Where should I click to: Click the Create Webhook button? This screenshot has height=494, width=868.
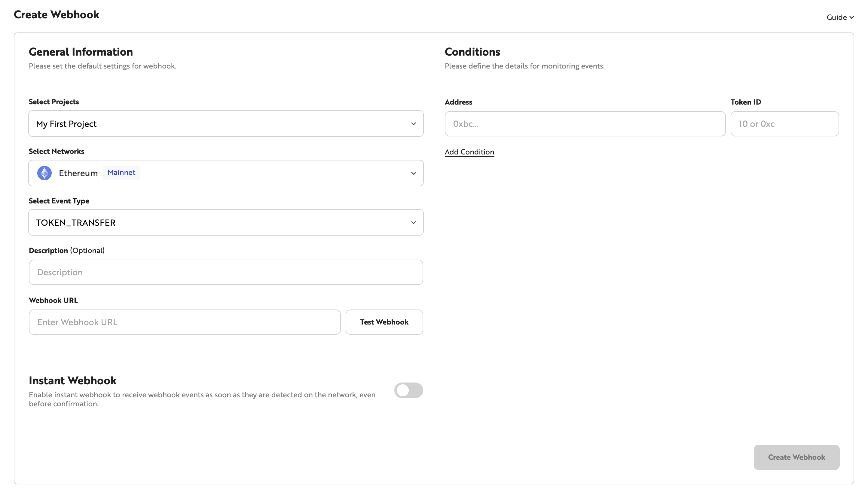click(x=796, y=457)
